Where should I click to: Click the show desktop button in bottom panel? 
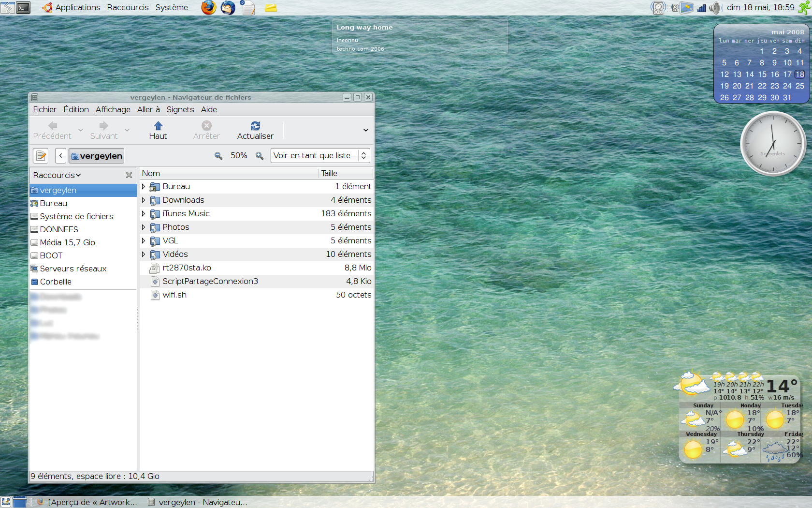(x=6, y=502)
